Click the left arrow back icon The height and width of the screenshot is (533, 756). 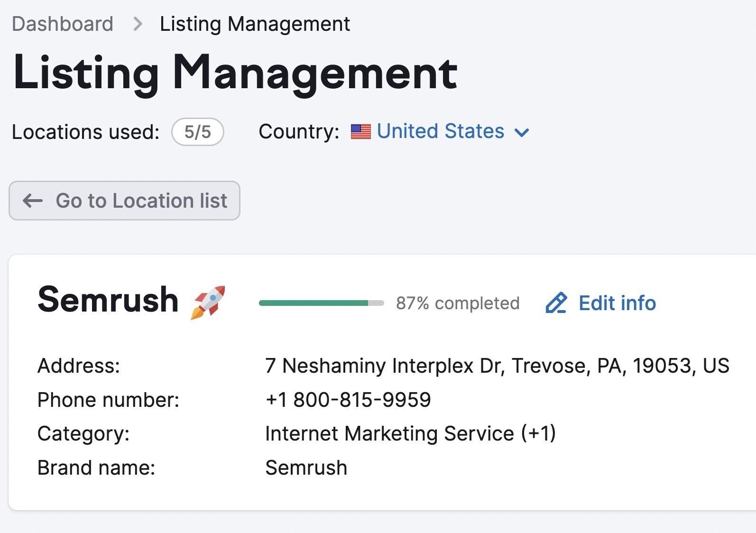coord(33,201)
